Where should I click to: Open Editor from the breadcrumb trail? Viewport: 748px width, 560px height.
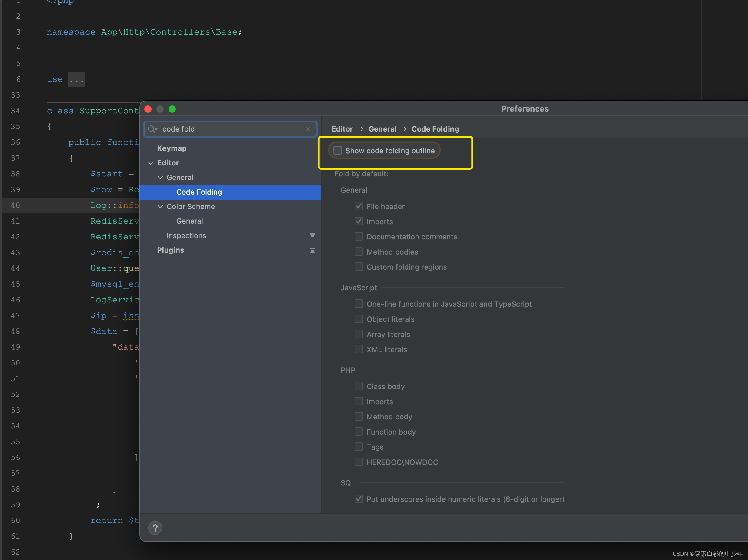coord(342,129)
